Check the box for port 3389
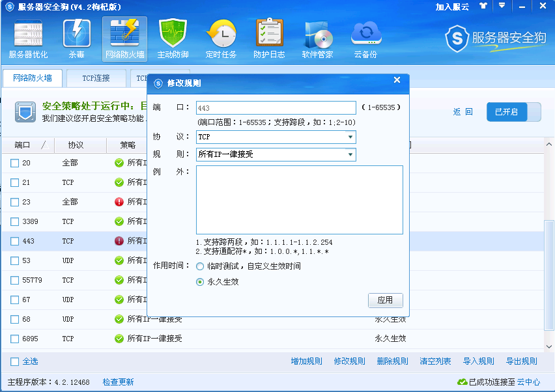 14,222
